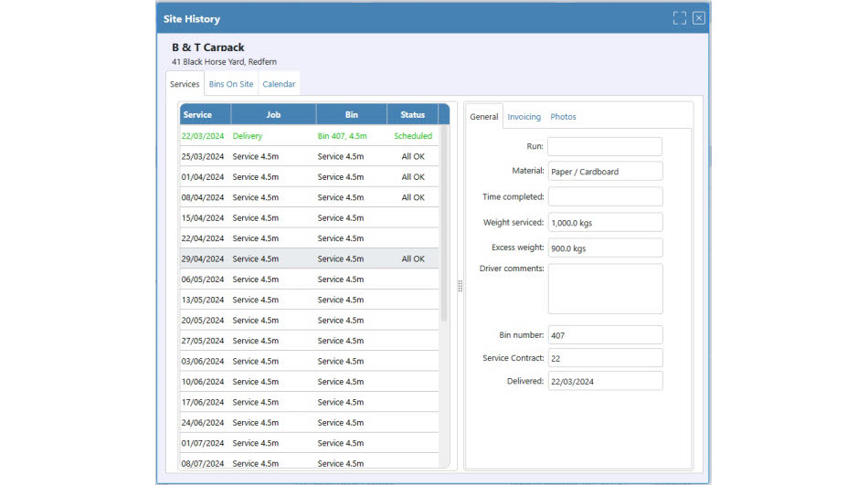Image resolution: width=868 pixels, height=485 pixels.
Task: Click the Job column header
Action: [273, 114]
